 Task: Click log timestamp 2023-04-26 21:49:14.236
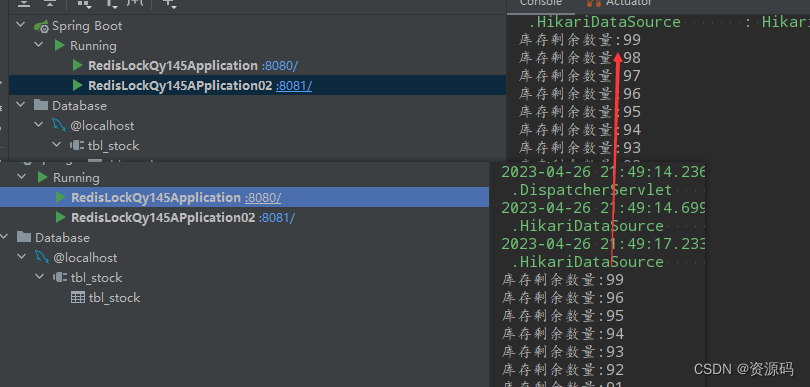click(x=603, y=172)
